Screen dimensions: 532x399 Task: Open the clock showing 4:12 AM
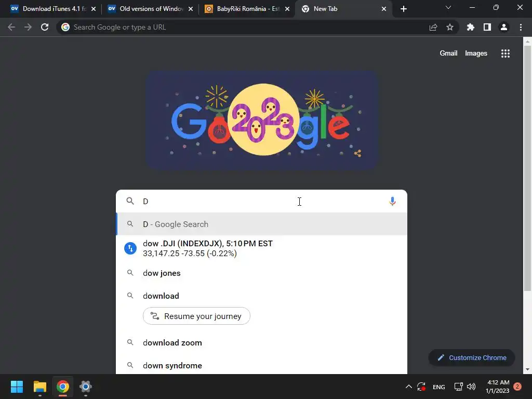tap(498, 387)
